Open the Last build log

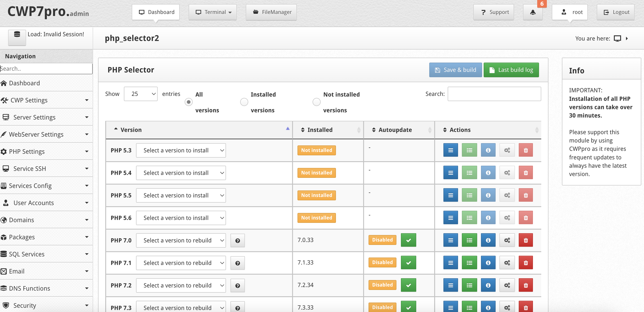pos(511,70)
